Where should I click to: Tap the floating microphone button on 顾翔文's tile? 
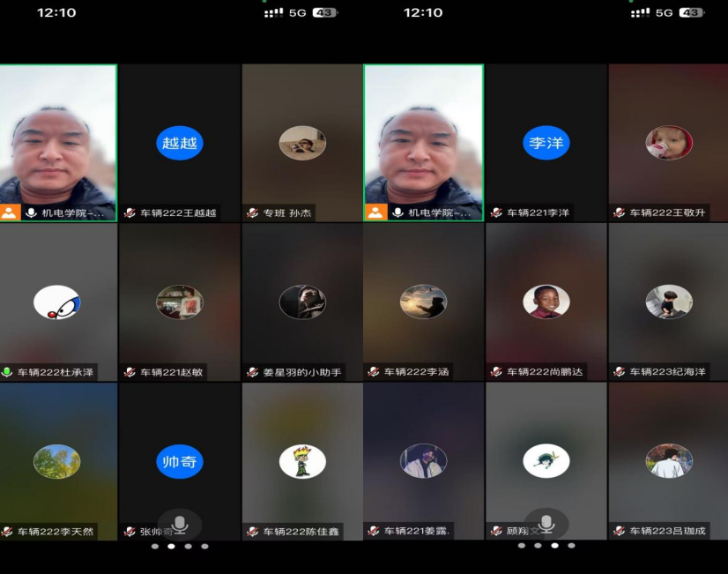pos(546,523)
